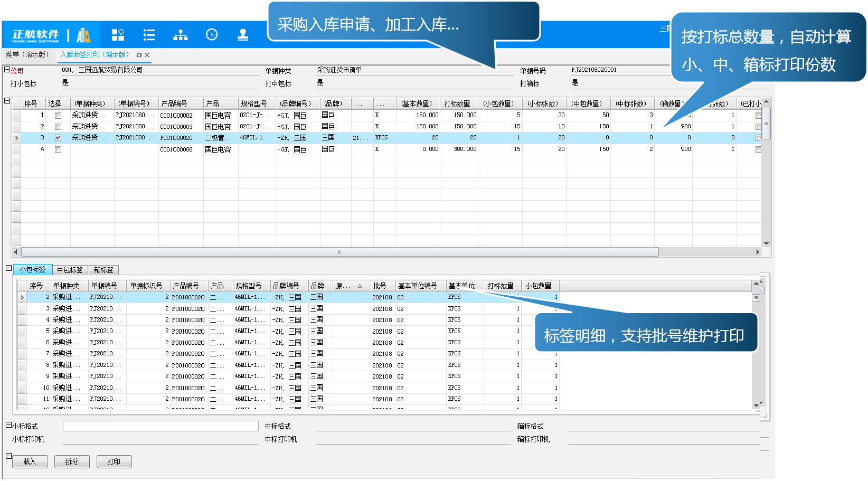The width and height of the screenshot is (868, 481).
Task: Click the 箱标打印机 field
Action: [x=664, y=439]
